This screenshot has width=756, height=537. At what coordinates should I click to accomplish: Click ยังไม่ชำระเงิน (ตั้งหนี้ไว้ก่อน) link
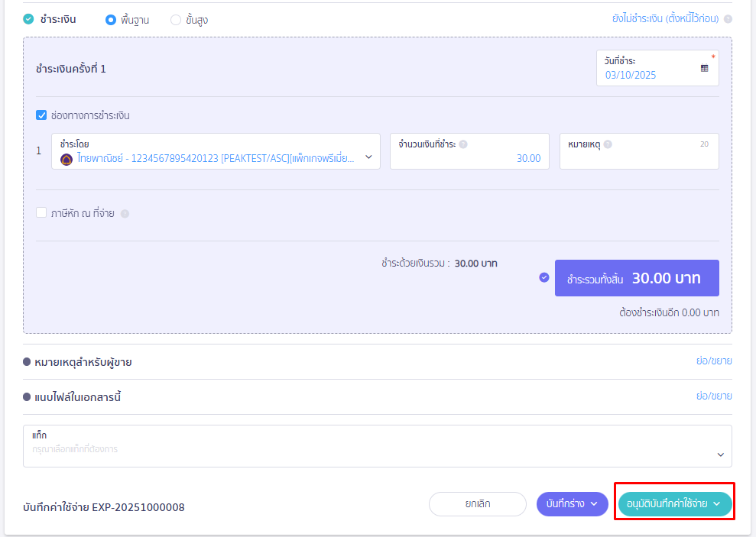pyautogui.click(x=666, y=19)
